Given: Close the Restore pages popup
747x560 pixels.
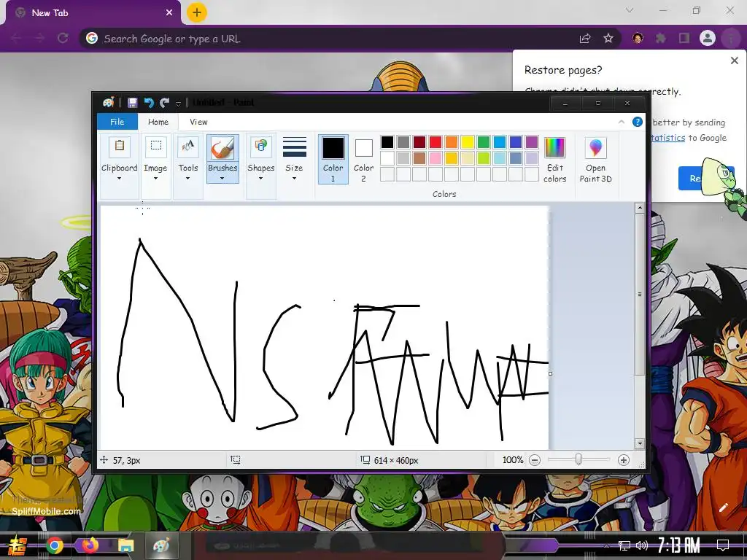Looking at the screenshot, I should 734,61.
